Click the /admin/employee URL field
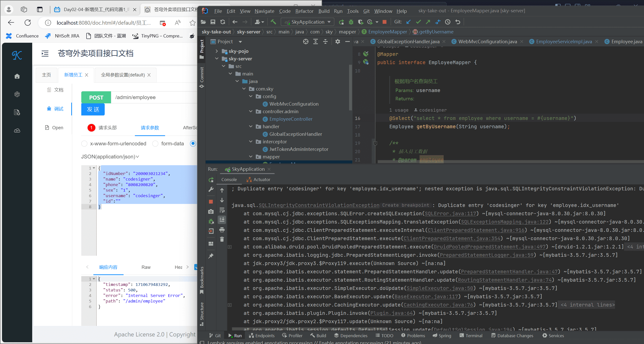 (154, 97)
